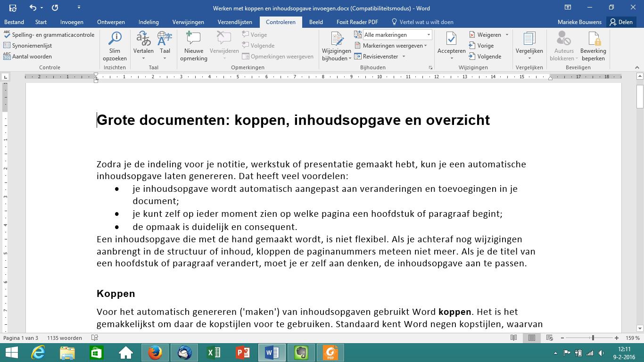Open the Taal language menu

pos(165,46)
